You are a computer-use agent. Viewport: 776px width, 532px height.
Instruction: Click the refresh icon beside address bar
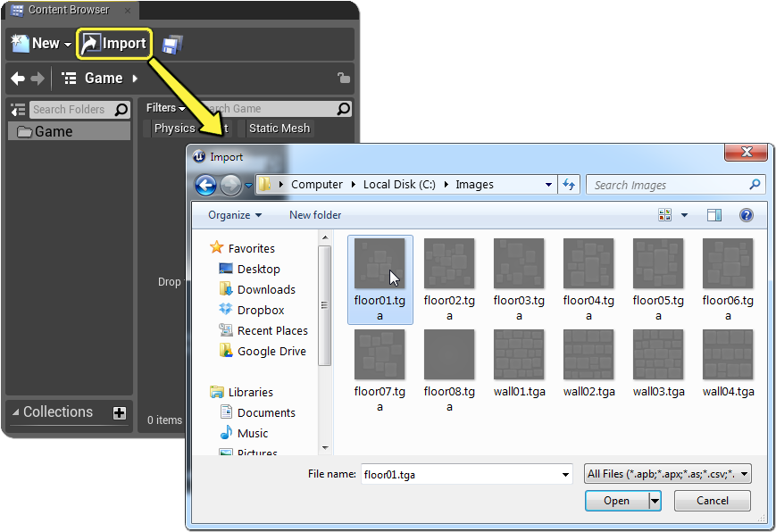point(569,185)
